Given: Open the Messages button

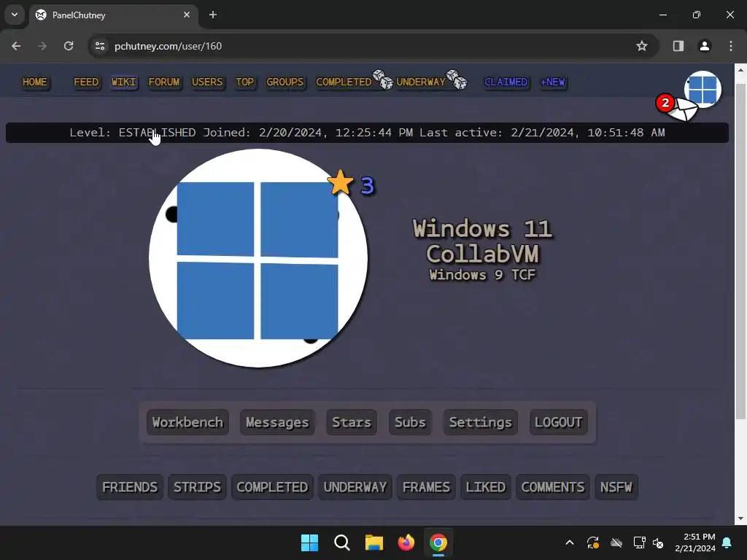Looking at the screenshot, I should [277, 422].
